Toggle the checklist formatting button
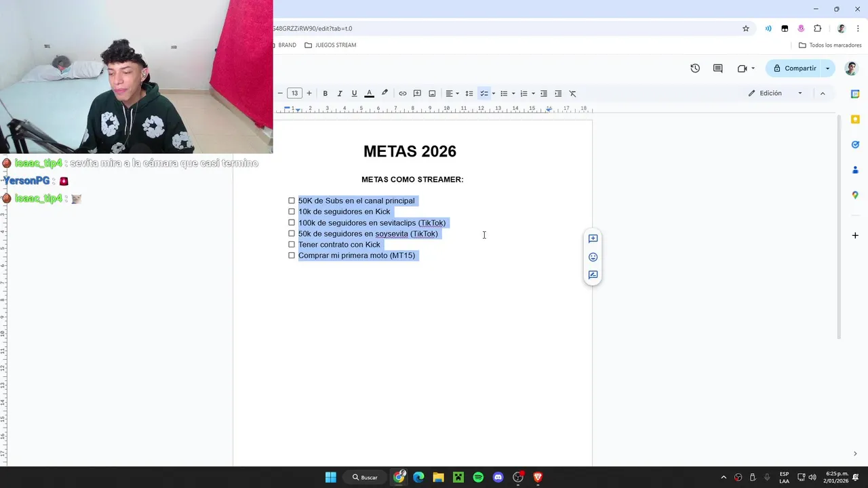868x488 pixels. click(484, 94)
